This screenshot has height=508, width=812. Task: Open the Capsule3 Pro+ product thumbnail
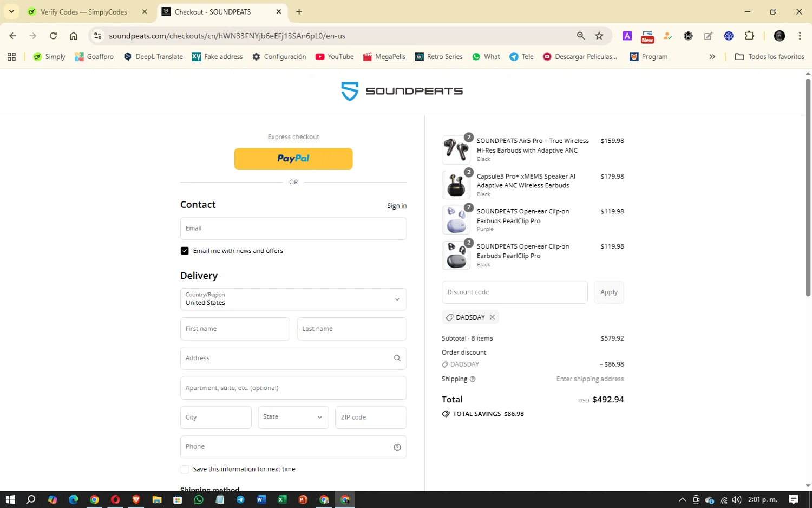[456, 185]
